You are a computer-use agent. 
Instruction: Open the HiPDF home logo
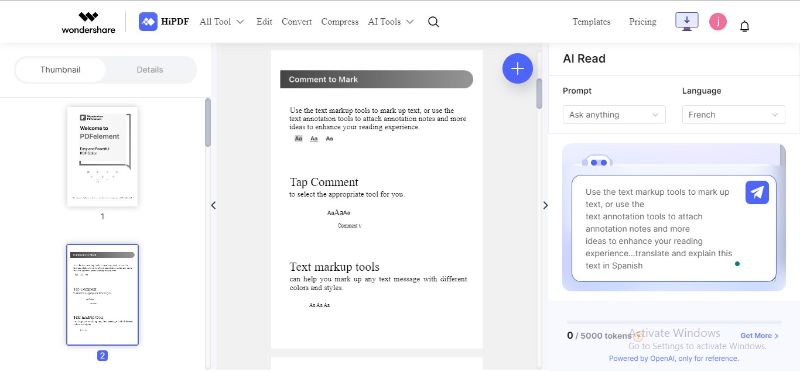click(x=164, y=22)
